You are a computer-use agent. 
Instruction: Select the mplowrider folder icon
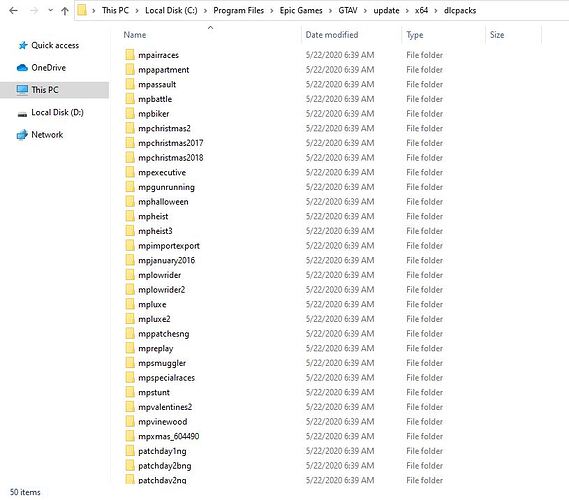[130, 275]
